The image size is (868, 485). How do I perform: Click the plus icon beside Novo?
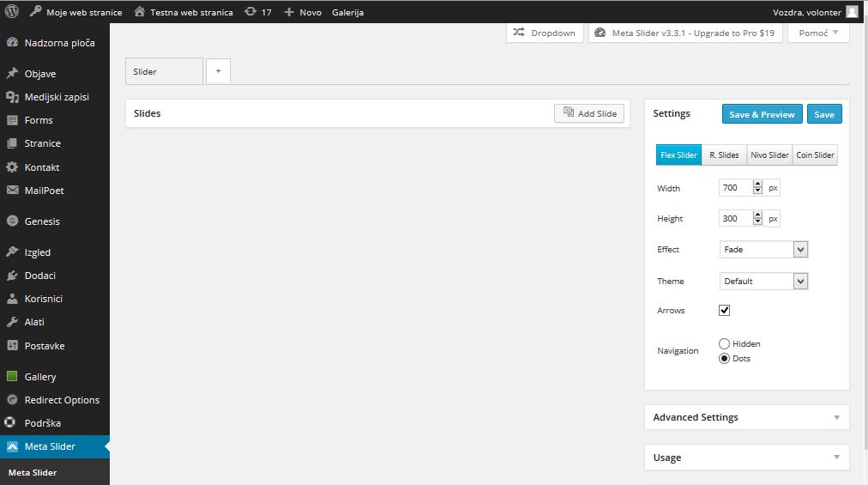point(289,12)
